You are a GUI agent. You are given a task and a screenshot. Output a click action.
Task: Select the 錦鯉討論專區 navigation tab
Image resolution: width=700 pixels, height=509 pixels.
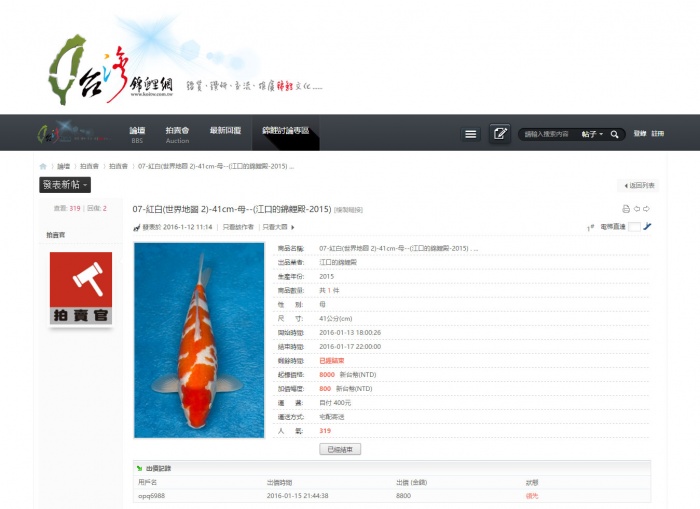(286, 131)
